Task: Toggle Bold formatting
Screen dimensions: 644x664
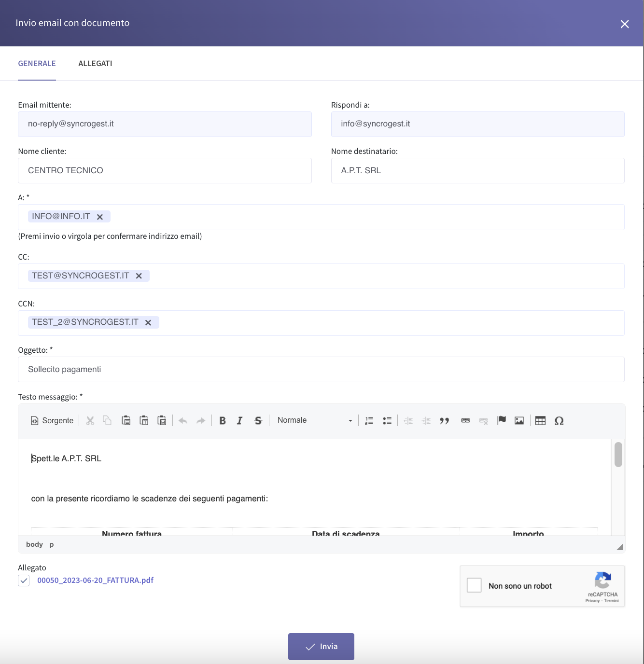Action: pos(223,421)
